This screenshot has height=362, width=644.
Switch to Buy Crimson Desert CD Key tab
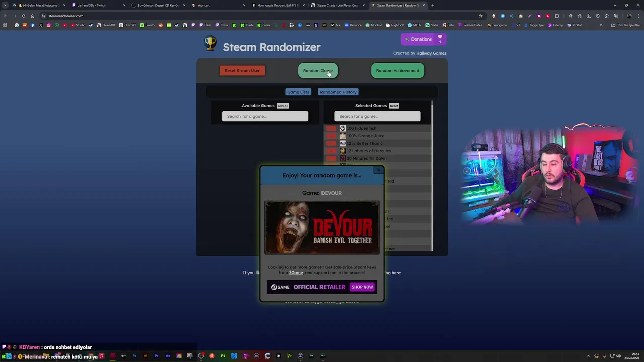(157, 5)
